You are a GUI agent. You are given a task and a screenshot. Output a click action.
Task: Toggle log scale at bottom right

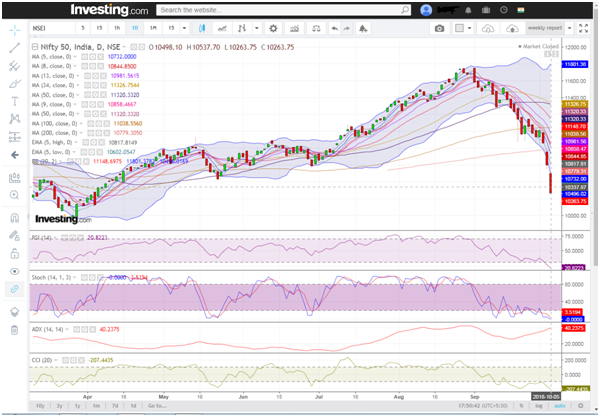pos(539,406)
